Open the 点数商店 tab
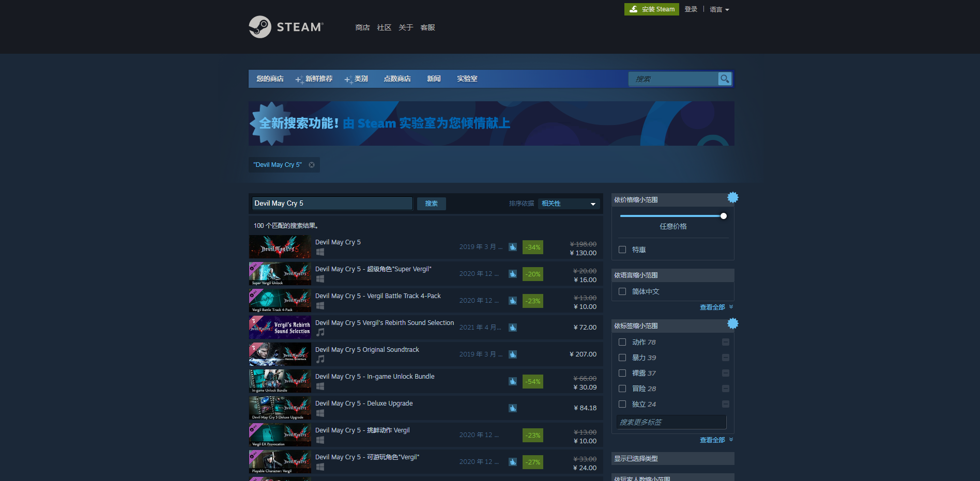Image resolution: width=980 pixels, height=481 pixels. point(397,79)
